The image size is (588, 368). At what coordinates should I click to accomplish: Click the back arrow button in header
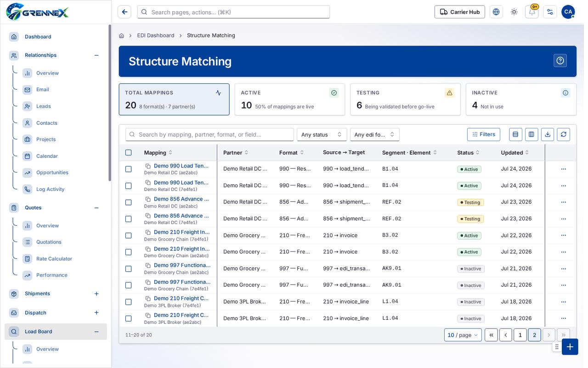click(124, 12)
